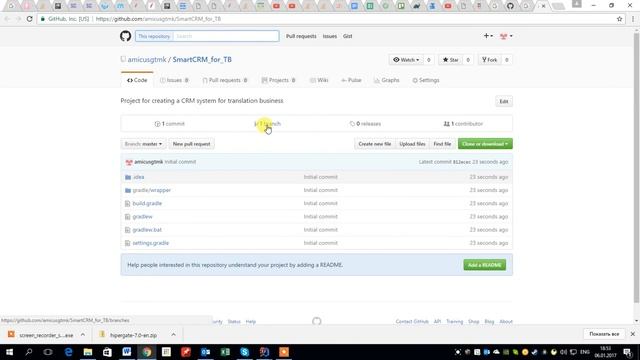Open Microsoft Word from the taskbar
Screen dimensions: 640x360
127,352
